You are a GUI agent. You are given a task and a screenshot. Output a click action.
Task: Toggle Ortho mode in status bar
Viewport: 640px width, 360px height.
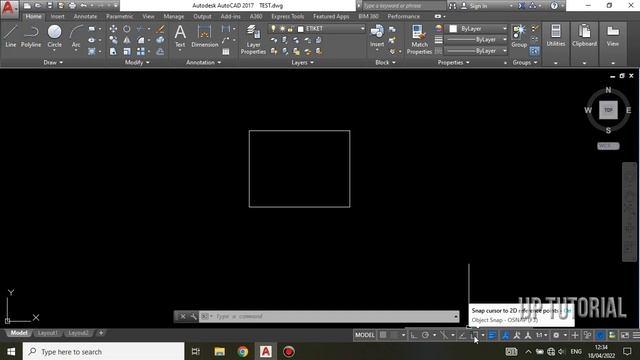click(414, 335)
